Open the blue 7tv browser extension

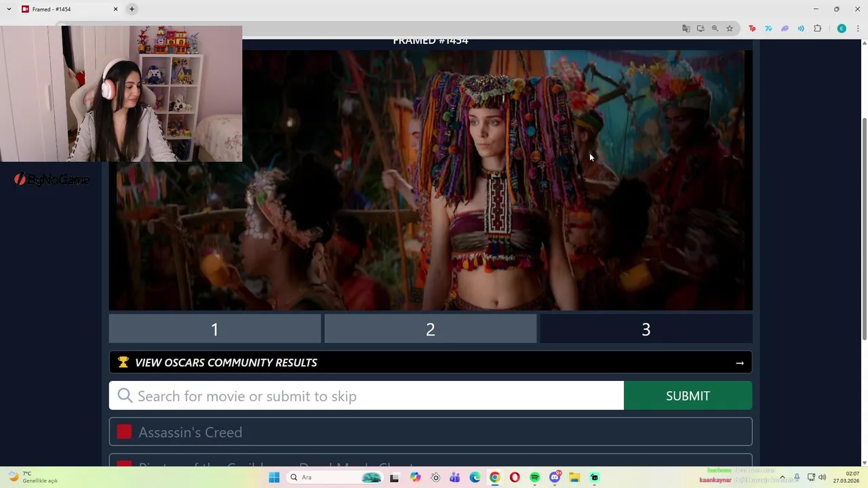768,28
